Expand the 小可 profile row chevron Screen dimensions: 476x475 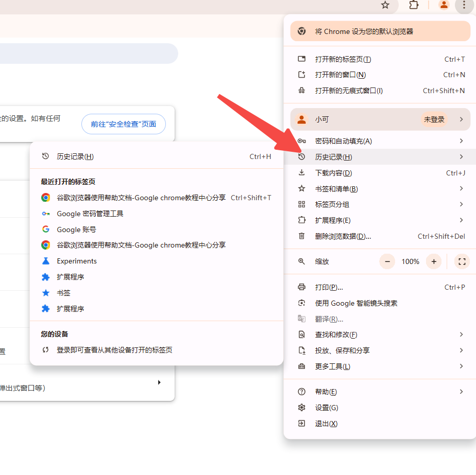pos(461,119)
